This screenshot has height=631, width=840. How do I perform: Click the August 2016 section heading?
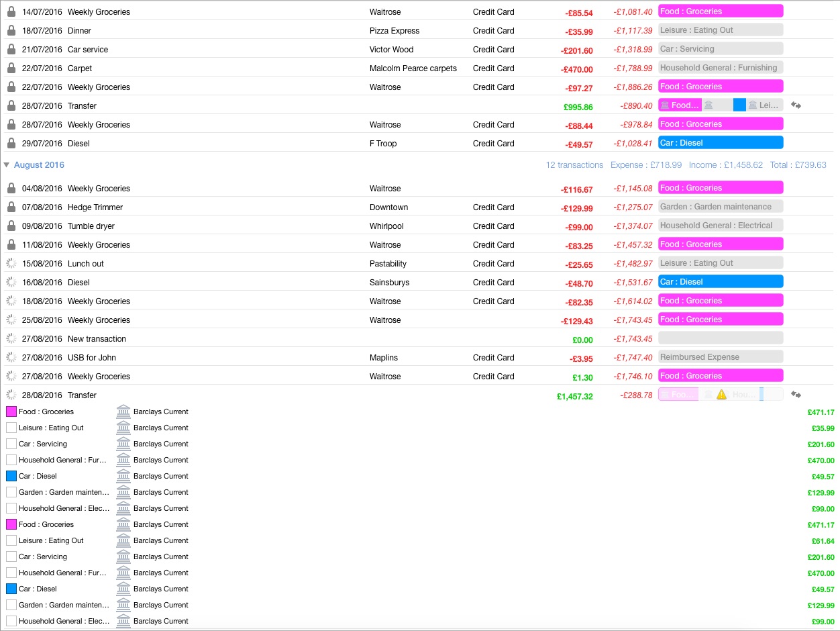39,165
